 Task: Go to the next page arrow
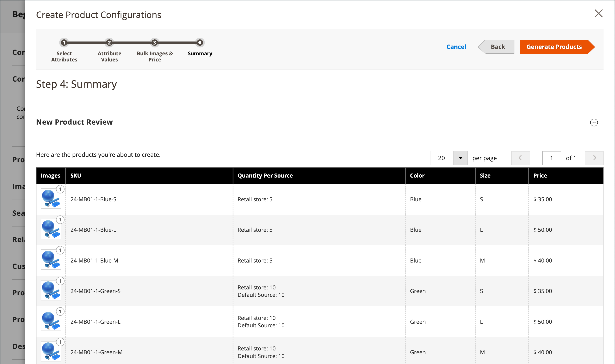pyautogui.click(x=594, y=158)
